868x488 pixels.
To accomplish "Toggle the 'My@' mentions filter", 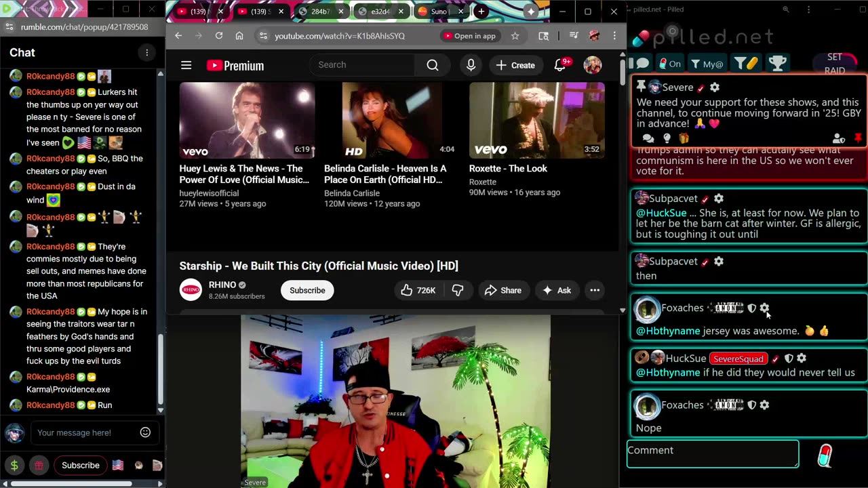I will click(x=707, y=64).
